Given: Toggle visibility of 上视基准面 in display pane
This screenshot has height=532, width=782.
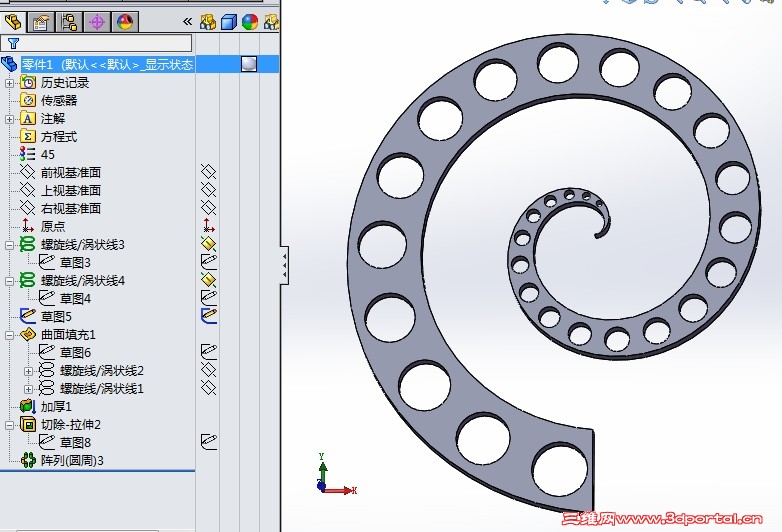Looking at the screenshot, I should pyautogui.click(x=208, y=189).
